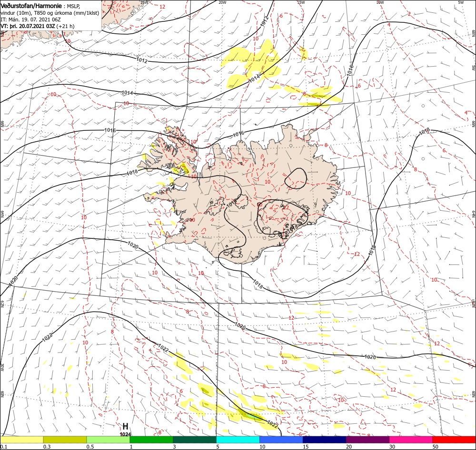Select the IT: Mán. 19. 07. 2021 06Z line

(x=30, y=20)
